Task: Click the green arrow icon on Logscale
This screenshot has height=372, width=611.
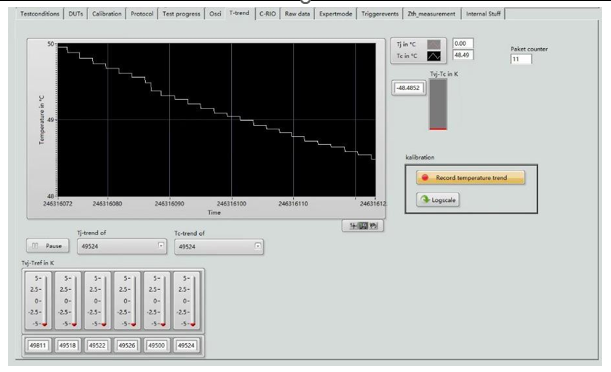Action: pyautogui.click(x=425, y=200)
